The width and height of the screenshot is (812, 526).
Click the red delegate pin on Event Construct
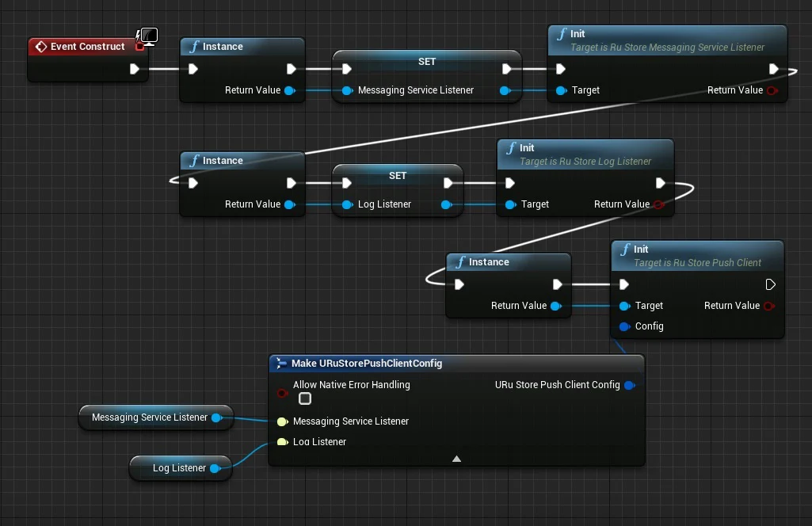click(139, 47)
